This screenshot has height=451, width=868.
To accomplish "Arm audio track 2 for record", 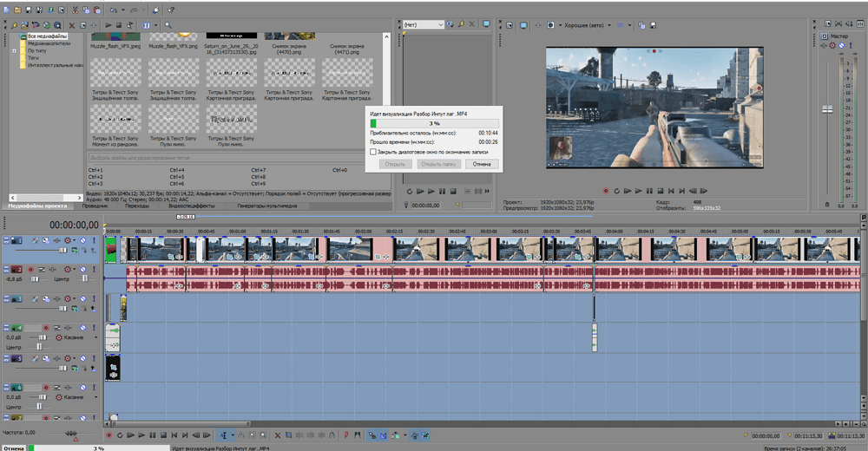I will (31, 270).
